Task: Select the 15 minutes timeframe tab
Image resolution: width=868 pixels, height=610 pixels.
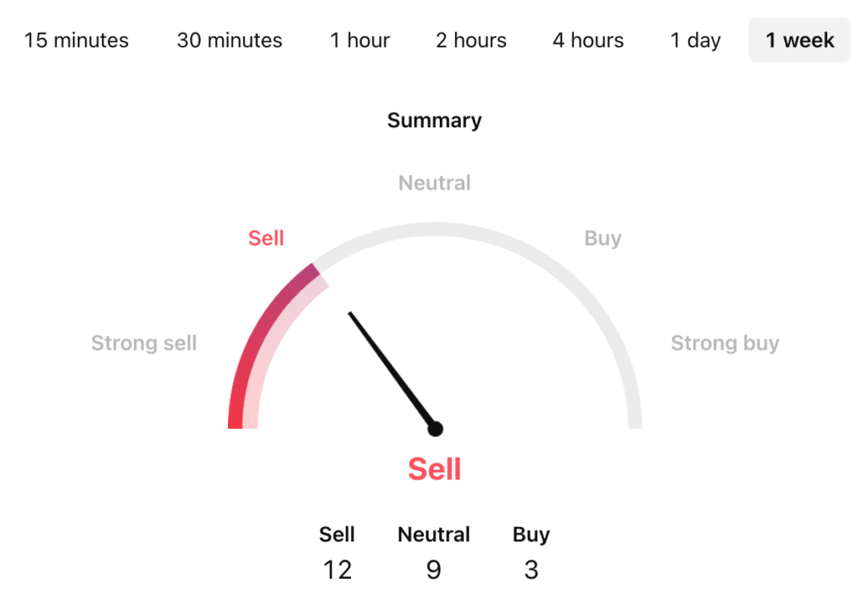Action: [x=76, y=40]
